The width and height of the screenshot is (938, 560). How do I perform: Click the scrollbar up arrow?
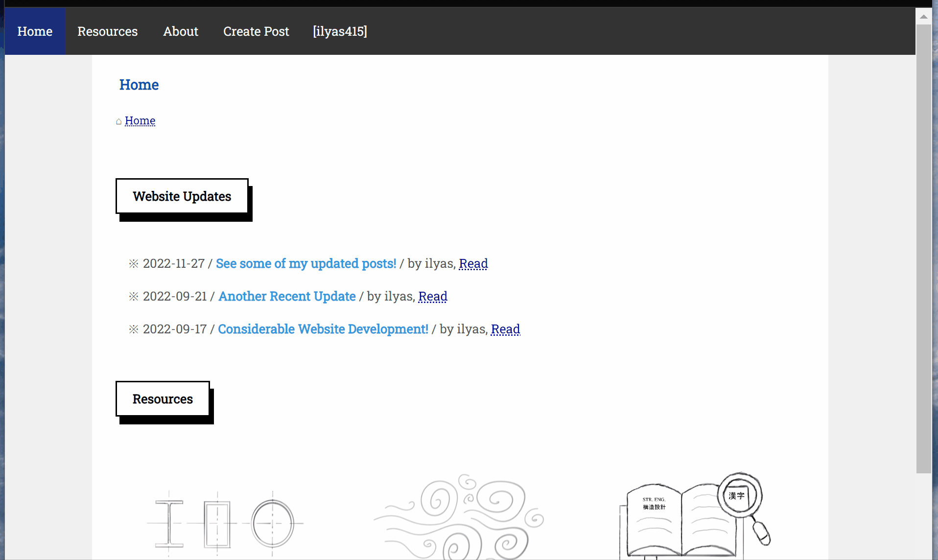coord(924,17)
